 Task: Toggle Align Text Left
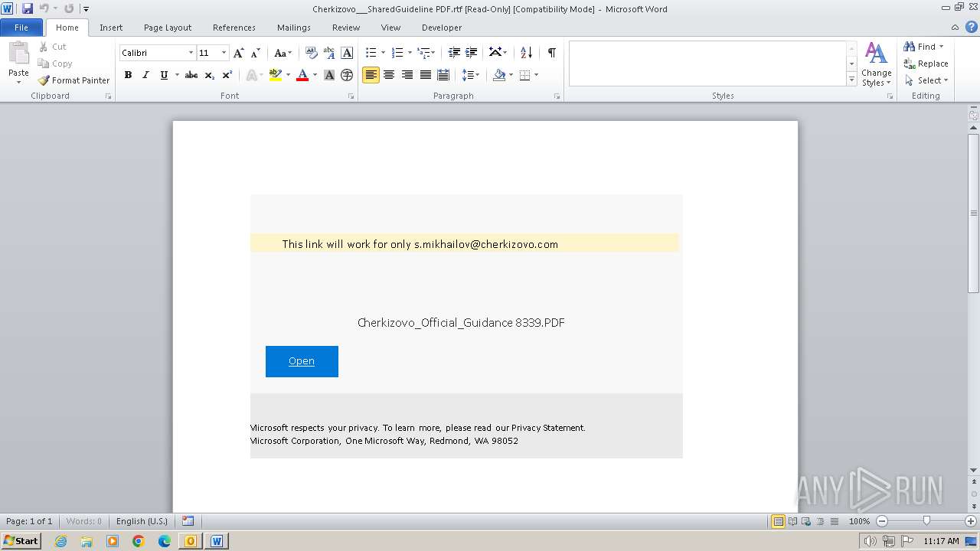371,75
